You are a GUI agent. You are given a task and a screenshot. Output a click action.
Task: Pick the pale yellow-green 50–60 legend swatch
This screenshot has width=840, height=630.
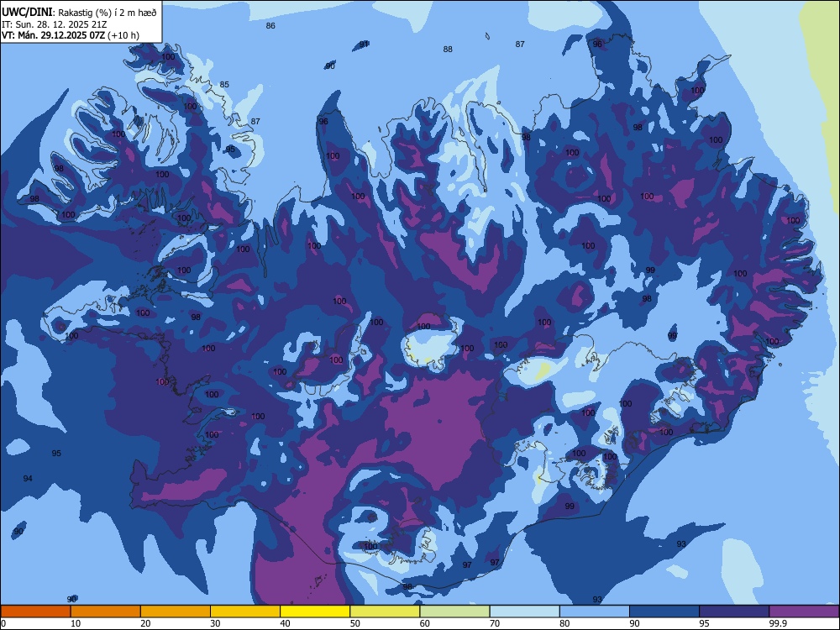click(385, 612)
